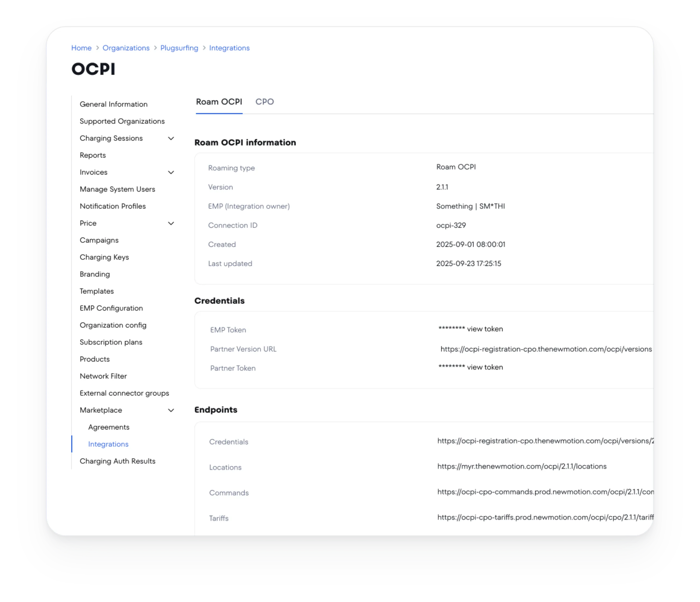Open Charging Keys in sidebar

click(104, 257)
